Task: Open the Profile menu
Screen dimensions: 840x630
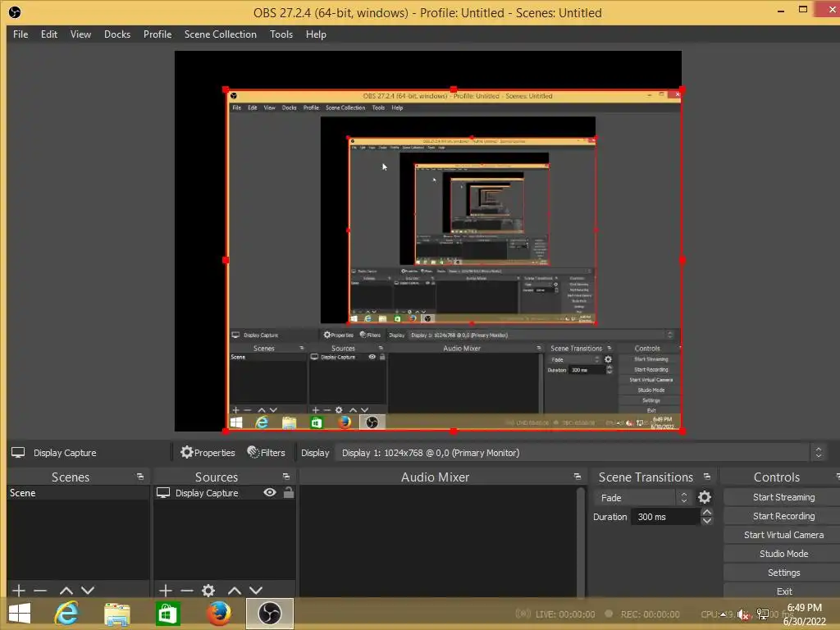Action: [157, 34]
